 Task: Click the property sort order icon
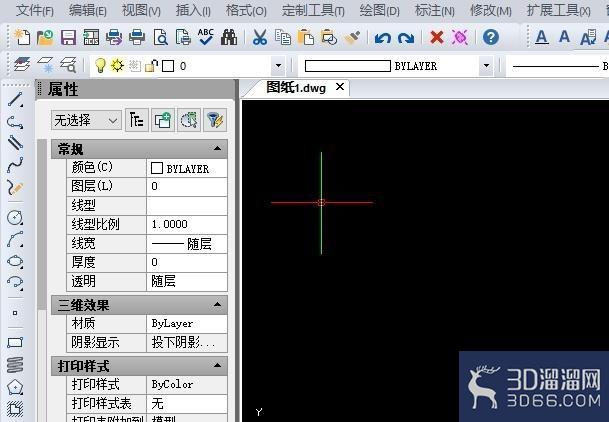coord(136,120)
